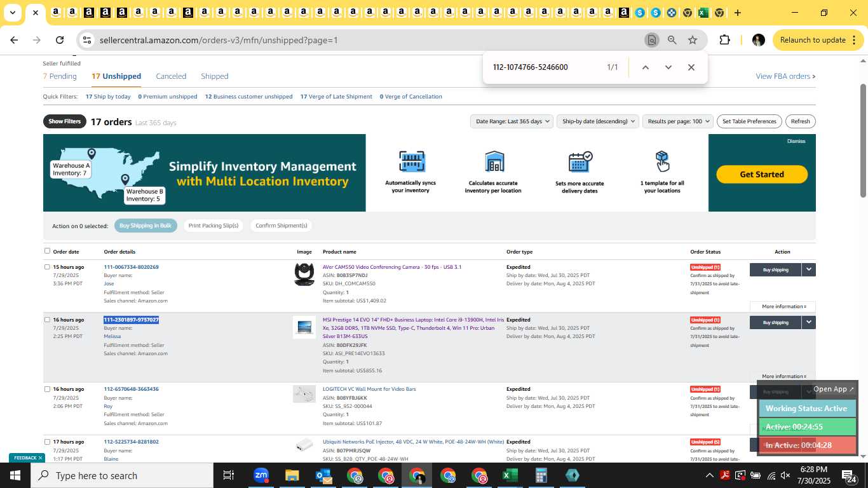Image resolution: width=868 pixels, height=488 pixels.
Task: Switch to the Shipped orders tab
Action: pyautogui.click(x=214, y=76)
